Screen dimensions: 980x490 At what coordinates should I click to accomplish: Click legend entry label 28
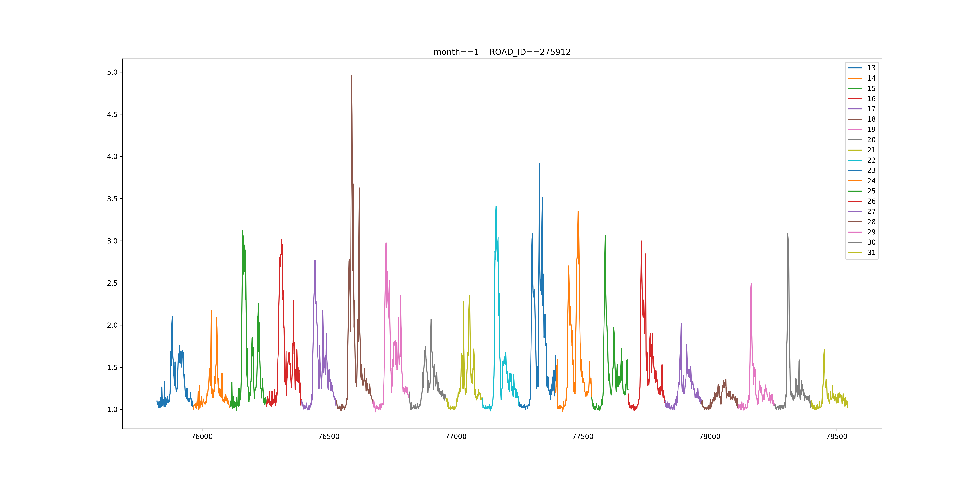pos(871,222)
